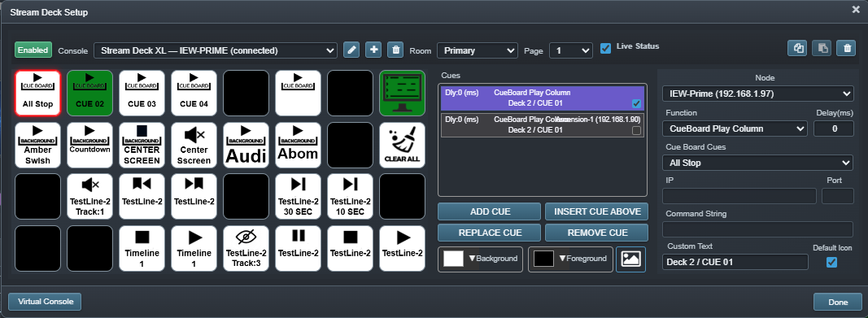Toggle the green Enabled button

pos(33,50)
